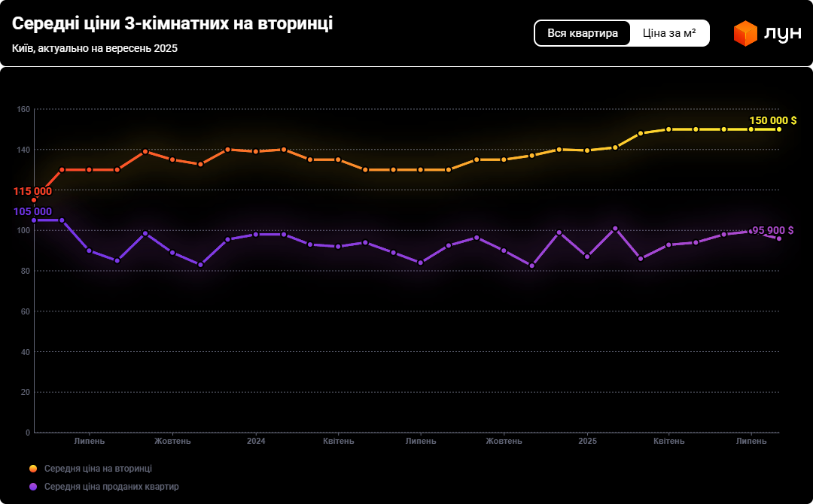
Task: Click the '160' y-axis label
Action: tap(23, 110)
